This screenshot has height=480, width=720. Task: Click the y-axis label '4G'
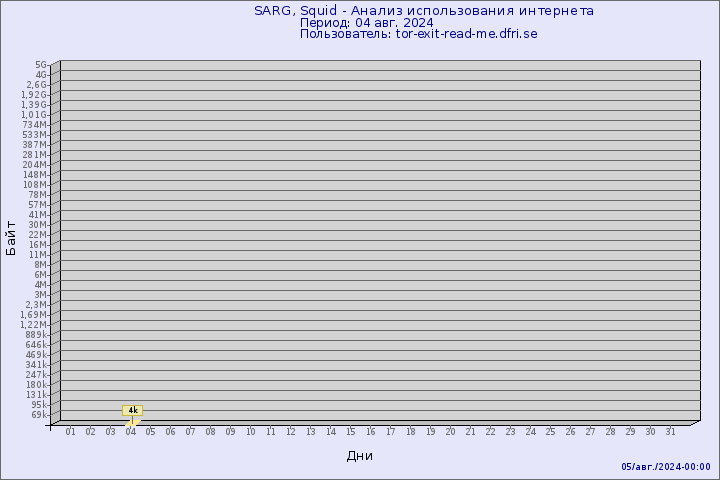pos(41,75)
